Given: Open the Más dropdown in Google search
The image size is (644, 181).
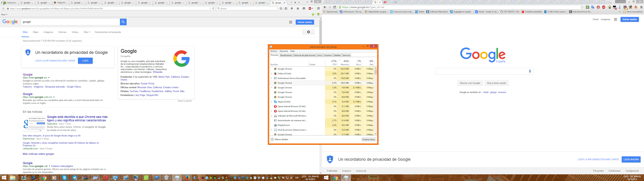Looking at the screenshot, I should pos(87,32).
